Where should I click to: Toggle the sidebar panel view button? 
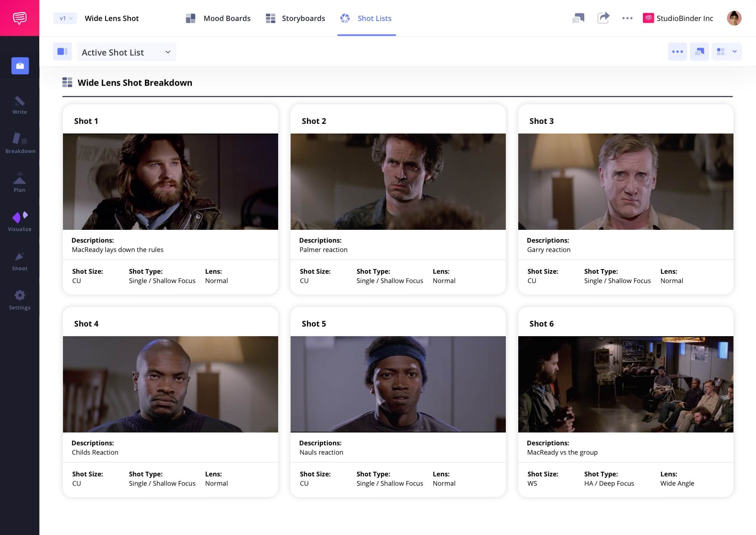pos(62,52)
